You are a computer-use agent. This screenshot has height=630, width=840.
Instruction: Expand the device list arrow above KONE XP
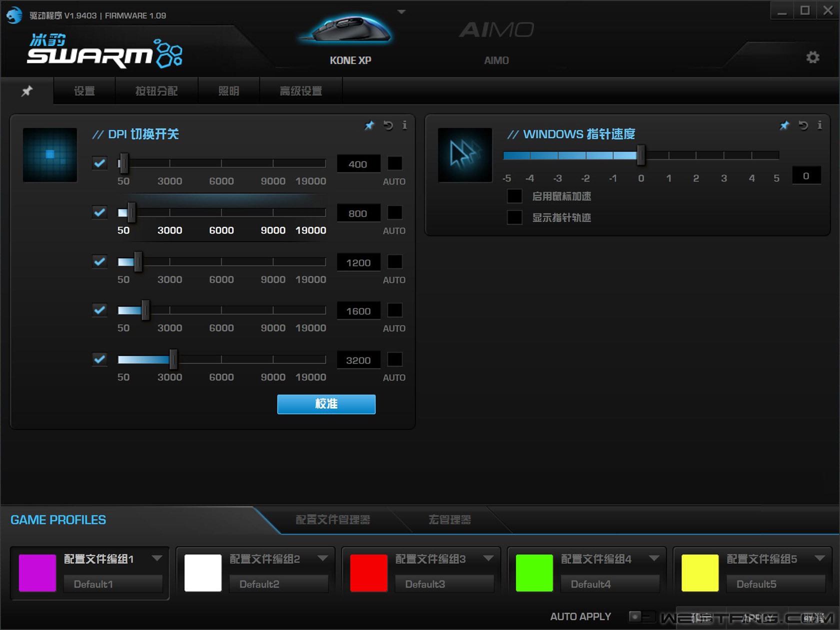click(x=401, y=11)
